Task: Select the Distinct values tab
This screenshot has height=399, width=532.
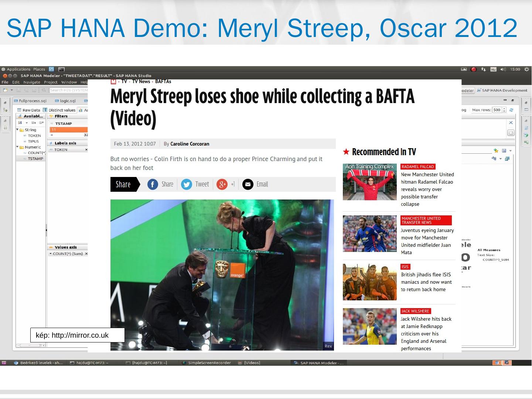Action: [59, 110]
